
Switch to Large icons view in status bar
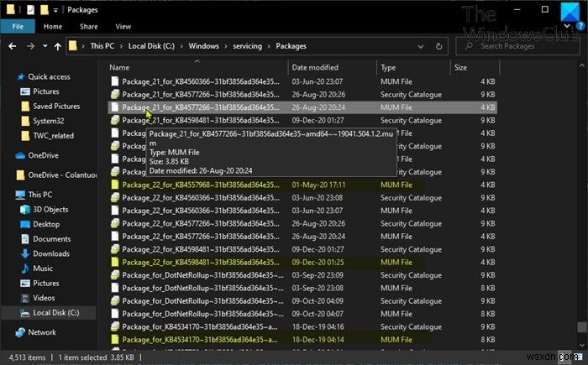coord(578,356)
